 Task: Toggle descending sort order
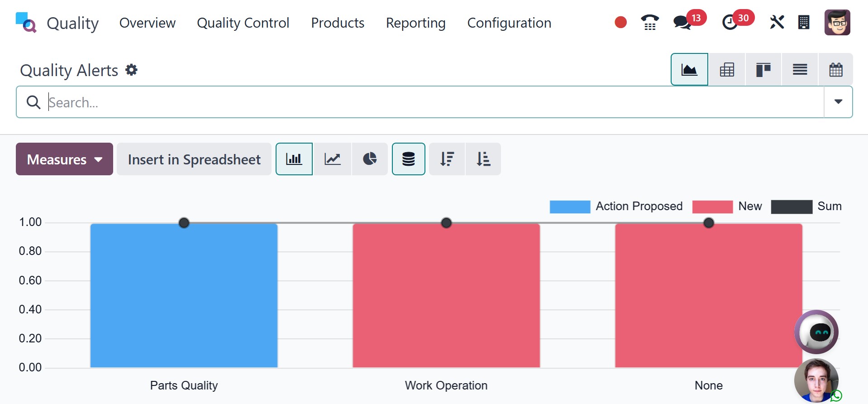coord(447,159)
